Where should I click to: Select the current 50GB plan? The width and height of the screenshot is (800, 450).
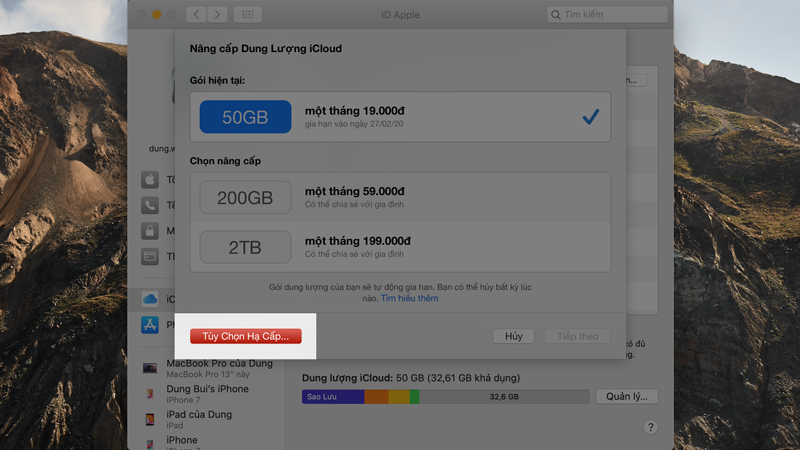point(401,117)
